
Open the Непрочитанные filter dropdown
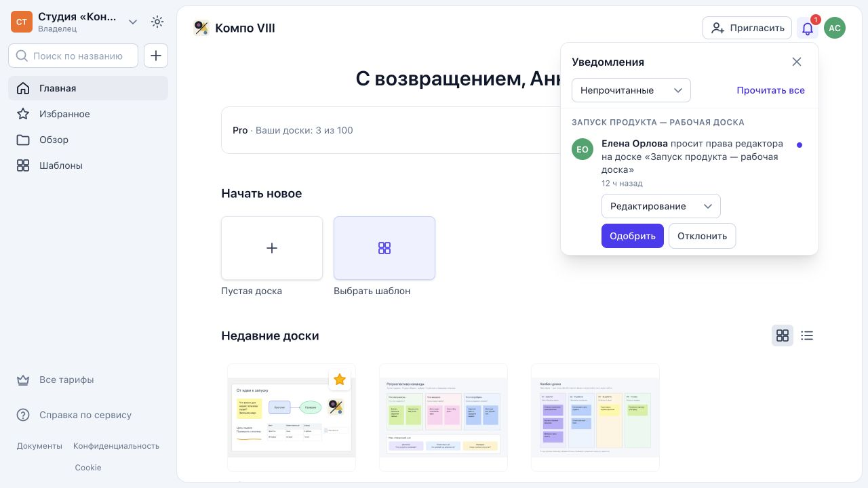click(631, 90)
